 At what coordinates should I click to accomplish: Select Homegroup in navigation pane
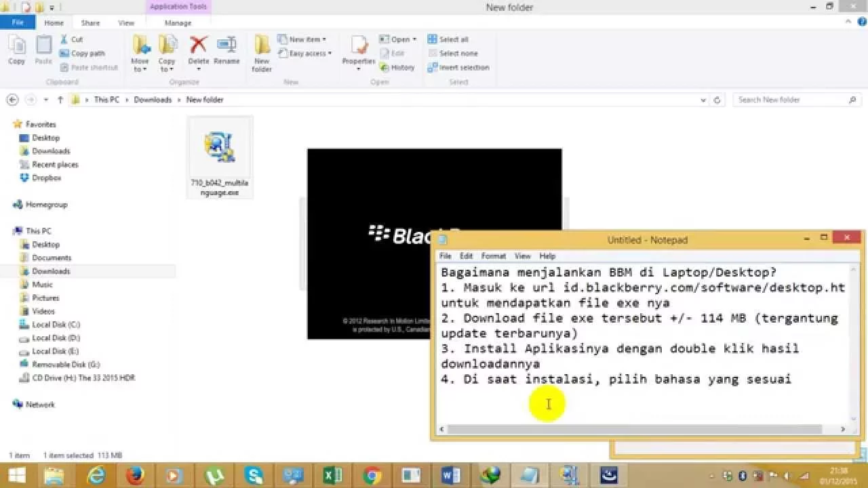pyautogui.click(x=46, y=205)
